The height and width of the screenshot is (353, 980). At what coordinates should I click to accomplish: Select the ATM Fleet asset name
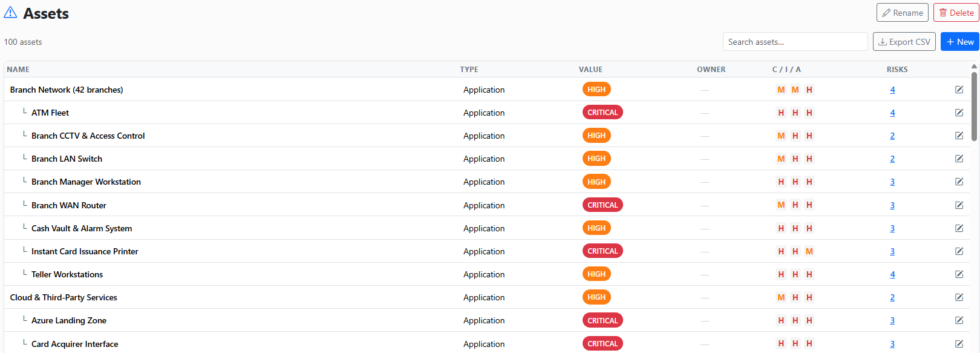50,113
